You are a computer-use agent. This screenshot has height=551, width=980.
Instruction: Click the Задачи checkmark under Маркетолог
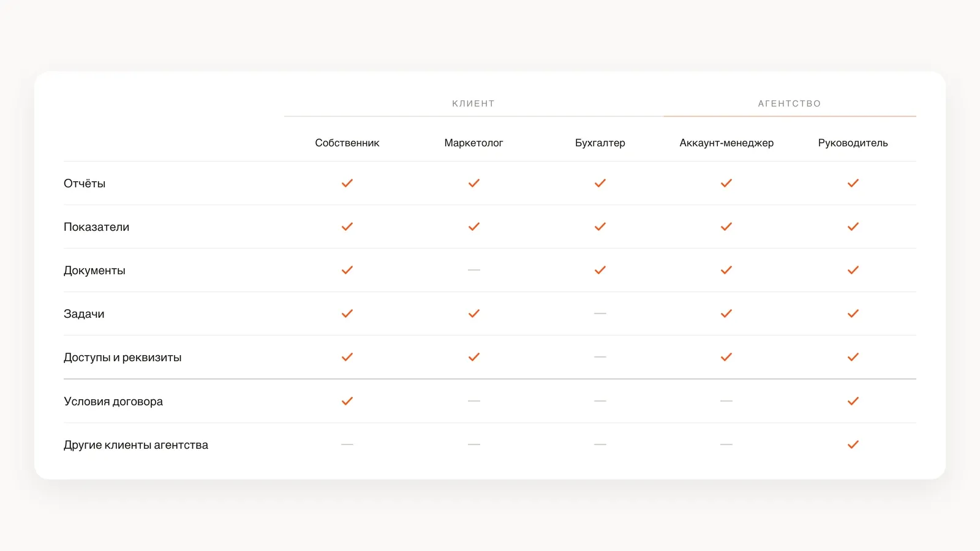(x=474, y=313)
